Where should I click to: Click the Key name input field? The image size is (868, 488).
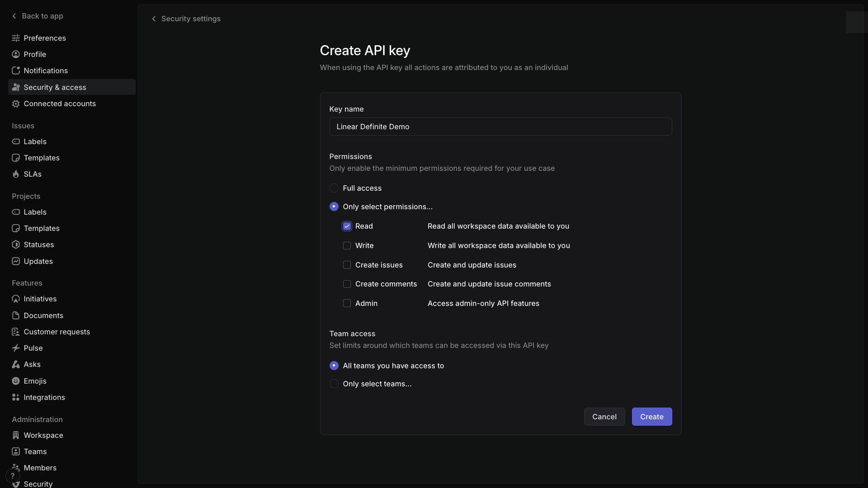[500, 127]
